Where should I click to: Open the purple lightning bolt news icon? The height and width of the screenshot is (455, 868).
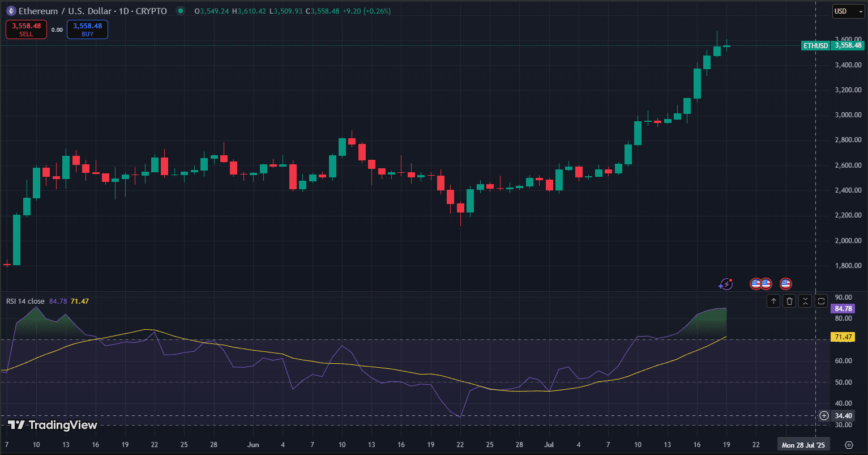[725, 284]
